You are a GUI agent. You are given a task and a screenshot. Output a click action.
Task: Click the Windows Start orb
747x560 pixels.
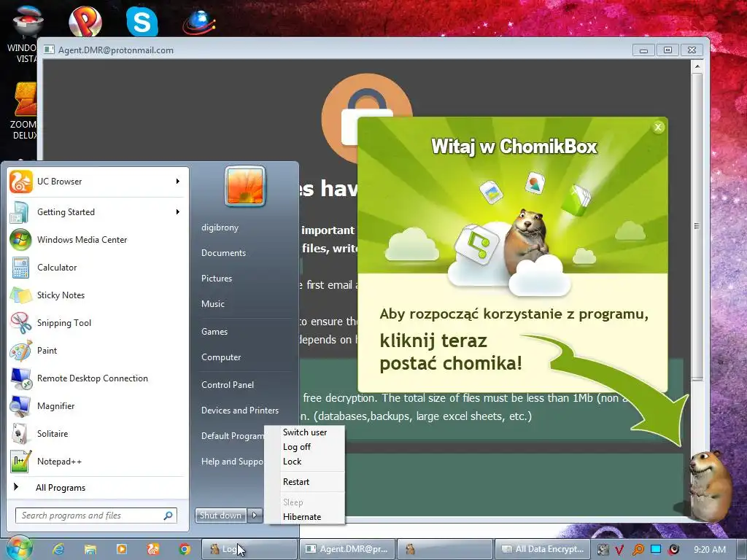coord(19,548)
